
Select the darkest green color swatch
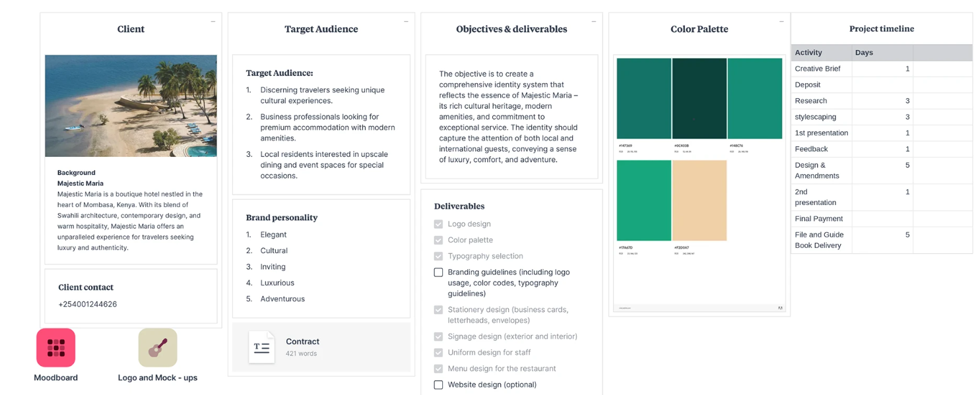(699, 98)
